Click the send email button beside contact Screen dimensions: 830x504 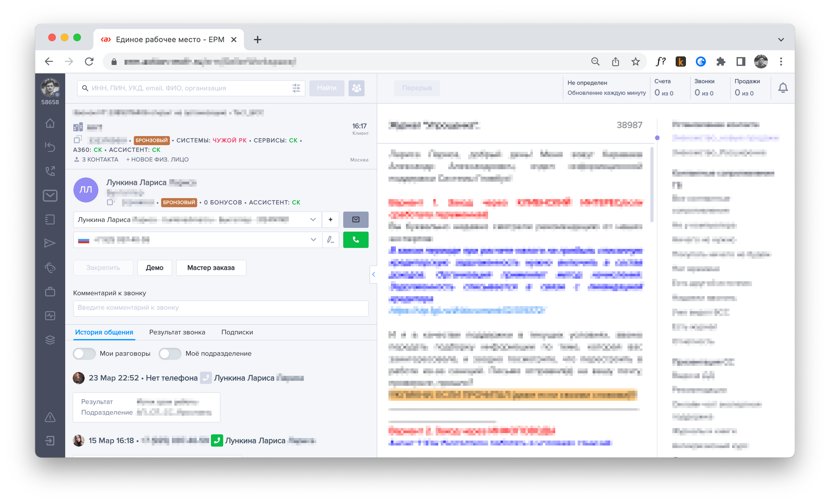tap(355, 219)
